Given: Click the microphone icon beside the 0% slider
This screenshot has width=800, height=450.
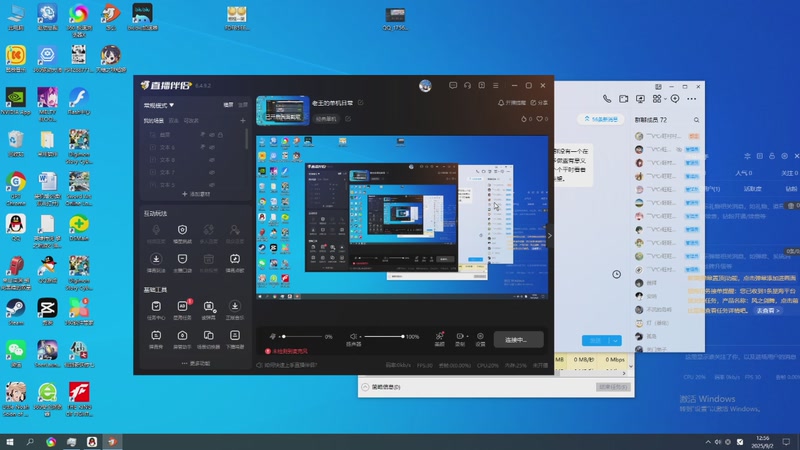Looking at the screenshot, I should click(272, 336).
